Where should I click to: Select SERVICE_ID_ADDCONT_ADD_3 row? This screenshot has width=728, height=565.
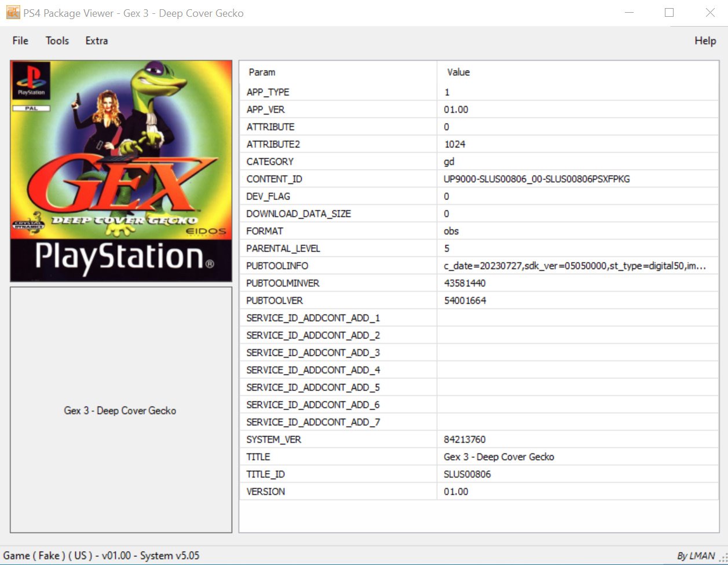479,353
